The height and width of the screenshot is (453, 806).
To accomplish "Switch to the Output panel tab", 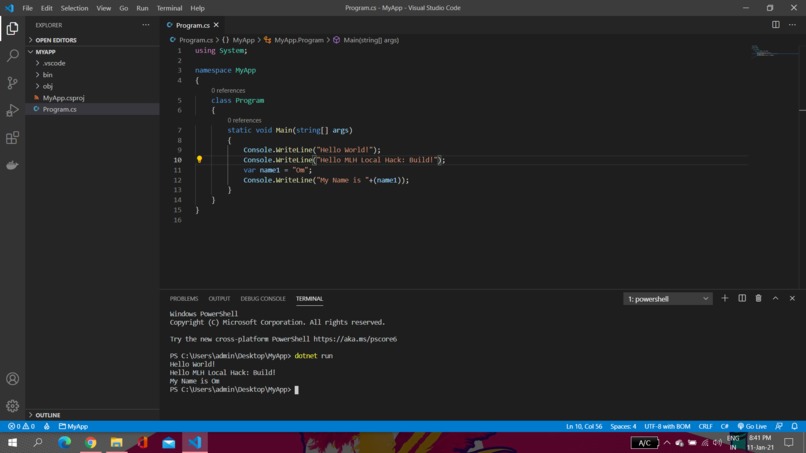I will click(219, 299).
